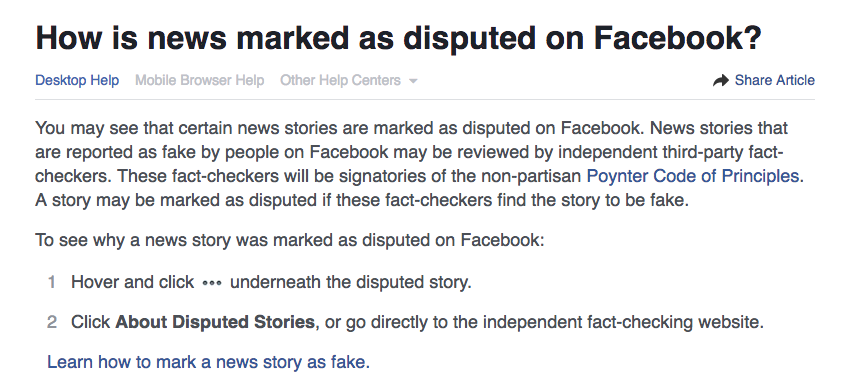Open 'Learn how to mark a news story as fake'
This screenshot has height=386, width=845.
pyautogui.click(x=209, y=362)
